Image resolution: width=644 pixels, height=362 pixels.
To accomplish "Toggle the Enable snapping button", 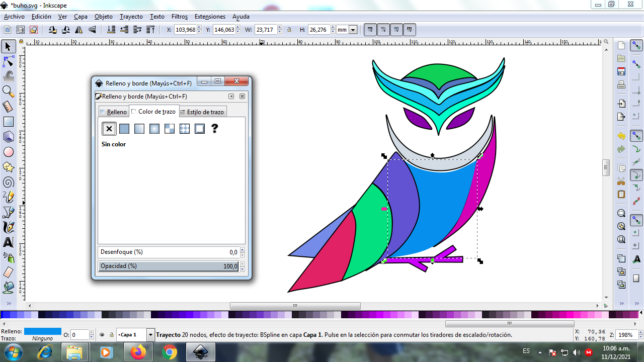I will pyautogui.click(x=636, y=46).
